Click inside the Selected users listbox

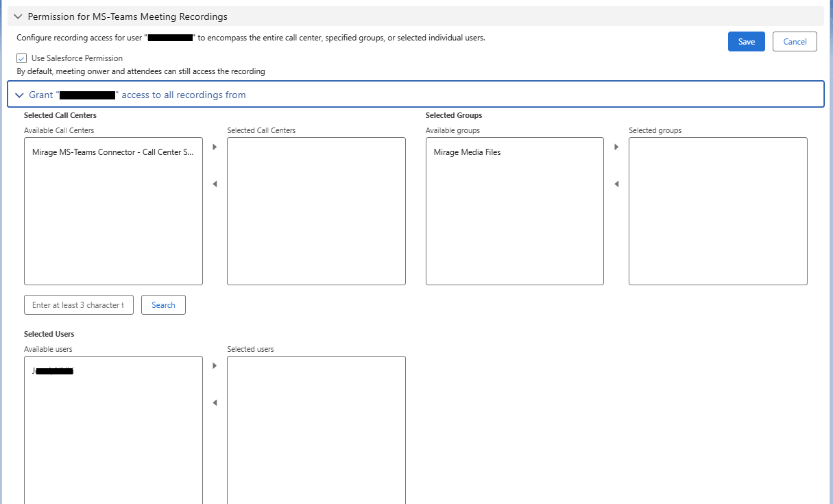(x=316, y=430)
